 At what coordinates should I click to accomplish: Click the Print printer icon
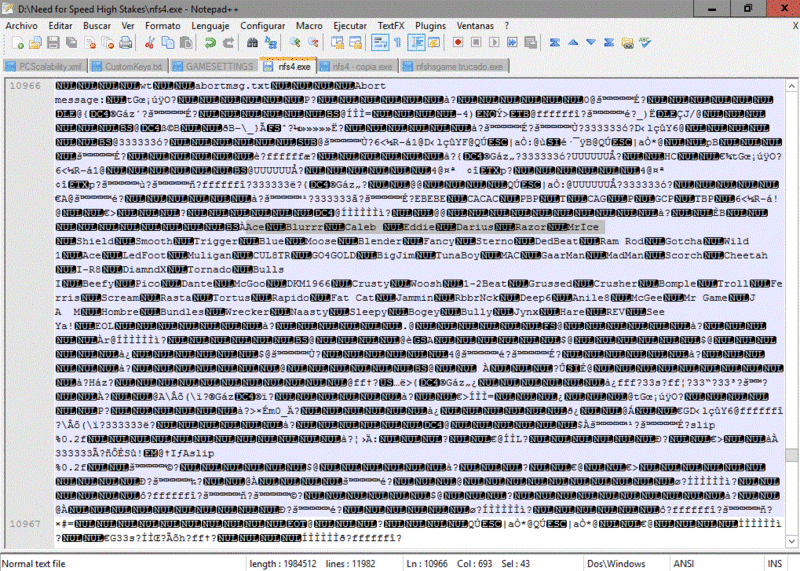tap(126, 43)
